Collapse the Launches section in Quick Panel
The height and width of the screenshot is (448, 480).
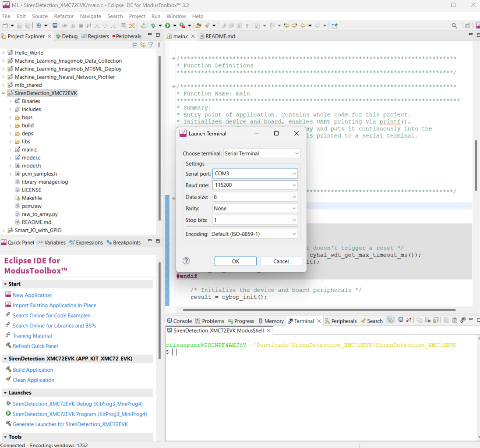tap(5, 393)
